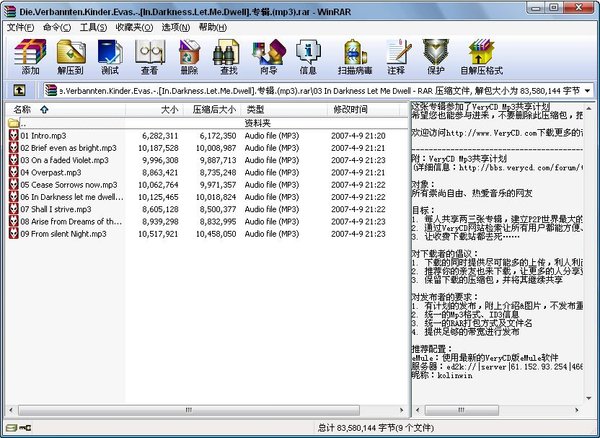
Task: Click the address bar path field
Action: tap(318, 91)
